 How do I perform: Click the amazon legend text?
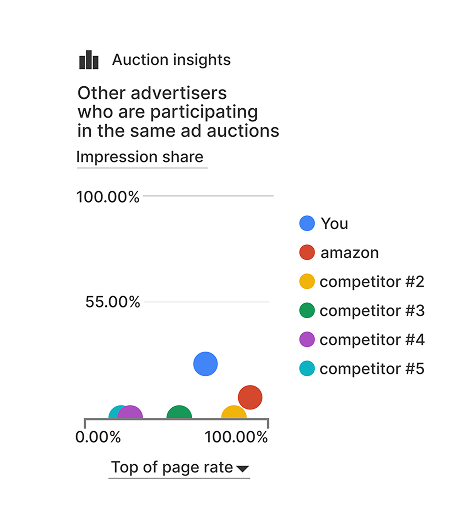coord(349,253)
